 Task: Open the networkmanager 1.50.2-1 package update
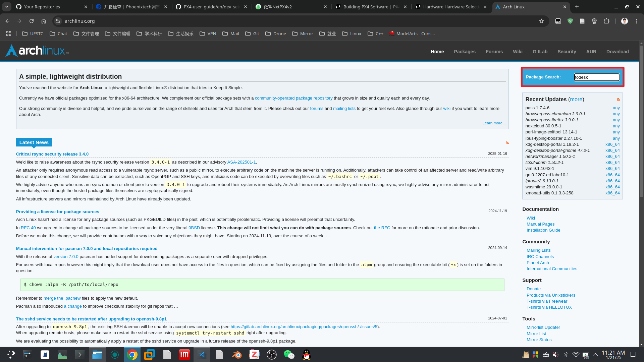[550, 157]
